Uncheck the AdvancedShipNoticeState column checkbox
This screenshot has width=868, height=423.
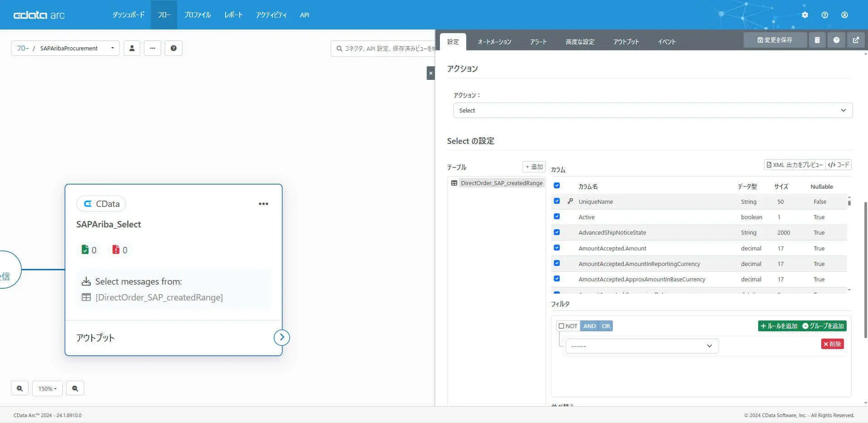pyautogui.click(x=557, y=232)
